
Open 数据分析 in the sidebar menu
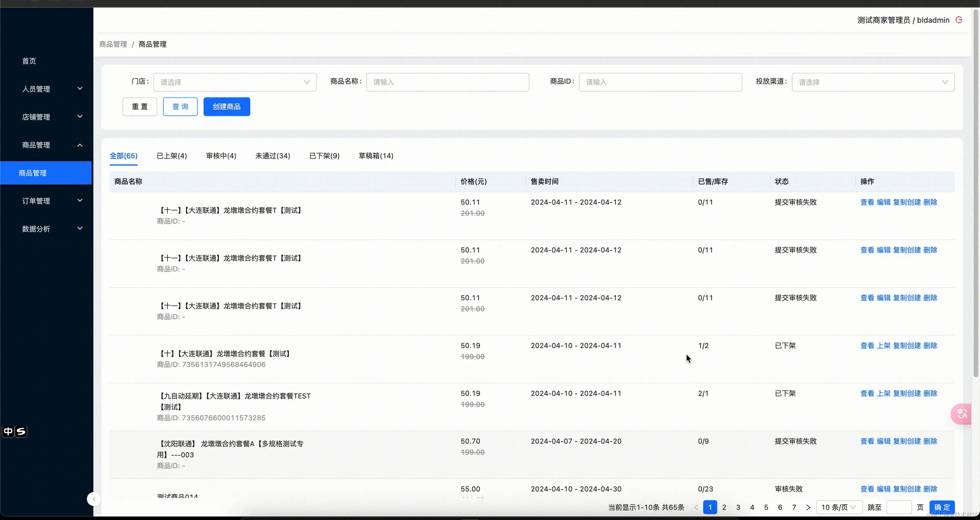(x=37, y=229)
